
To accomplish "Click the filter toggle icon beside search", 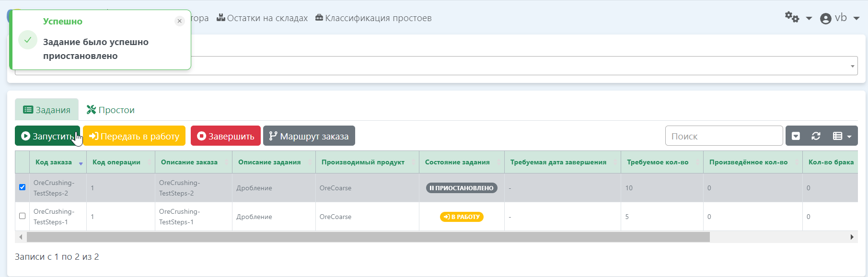I will point(796,136).
